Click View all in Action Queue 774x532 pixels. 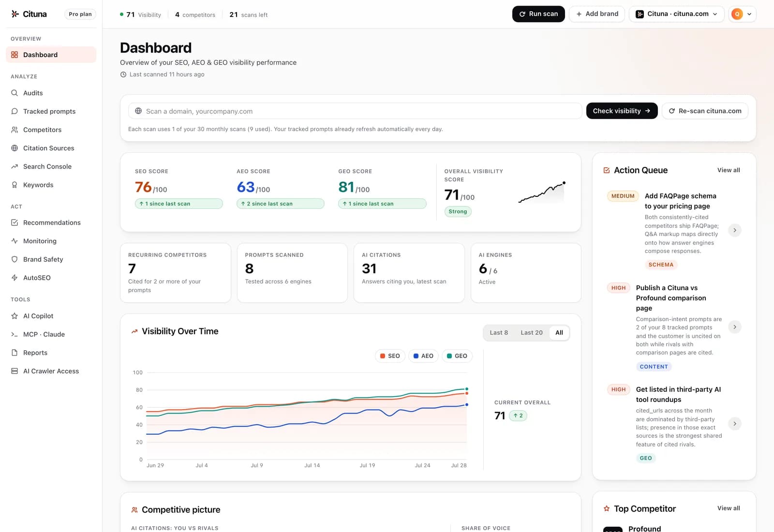pyautogui.click(x=729, y=170)
